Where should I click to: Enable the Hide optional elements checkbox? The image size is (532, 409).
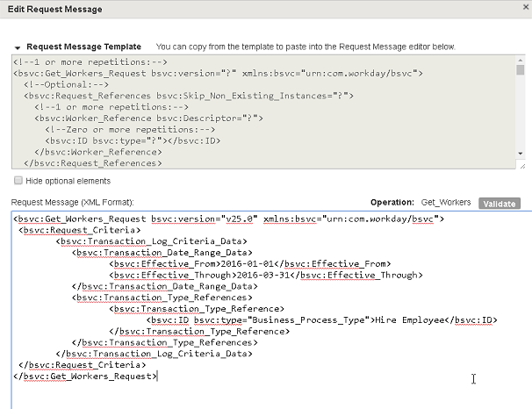click(x=18, y=181)
